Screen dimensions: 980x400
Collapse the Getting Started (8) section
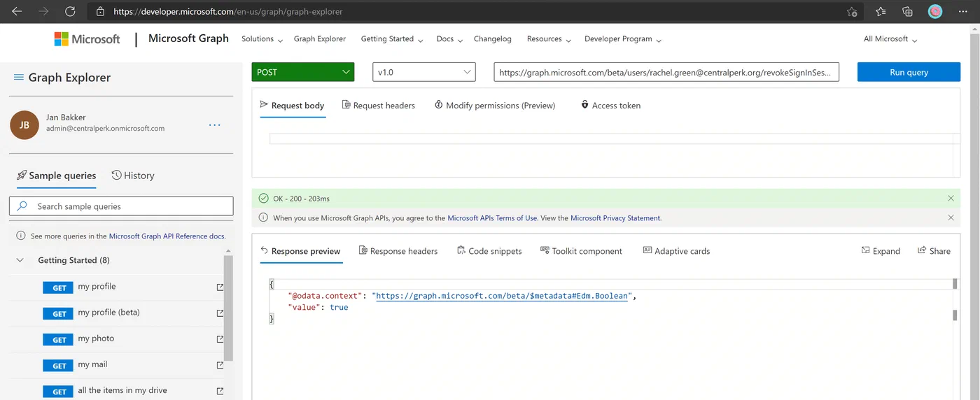click(20, 260)
